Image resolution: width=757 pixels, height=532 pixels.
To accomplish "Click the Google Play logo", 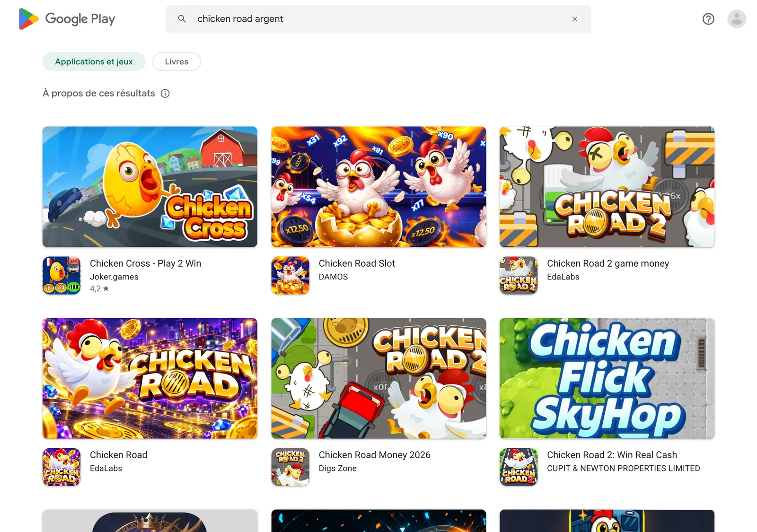I will pos(67,19).
